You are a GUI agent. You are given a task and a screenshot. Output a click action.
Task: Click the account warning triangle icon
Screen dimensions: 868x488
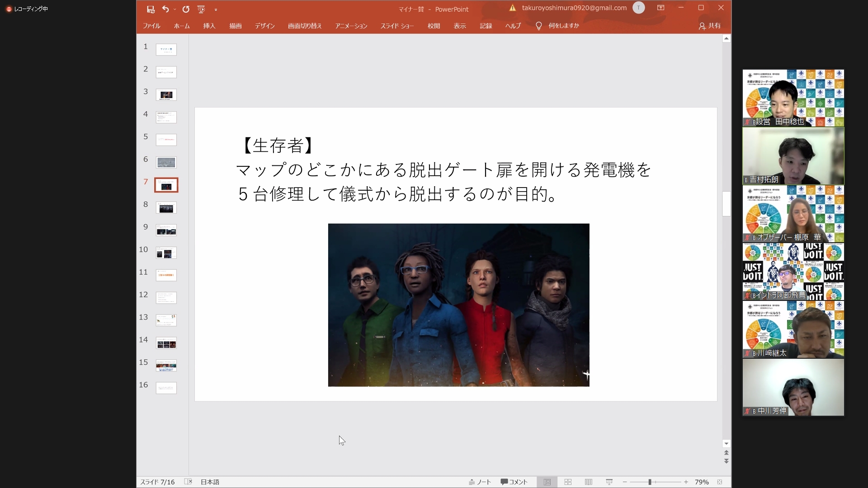tap(512, 8)
